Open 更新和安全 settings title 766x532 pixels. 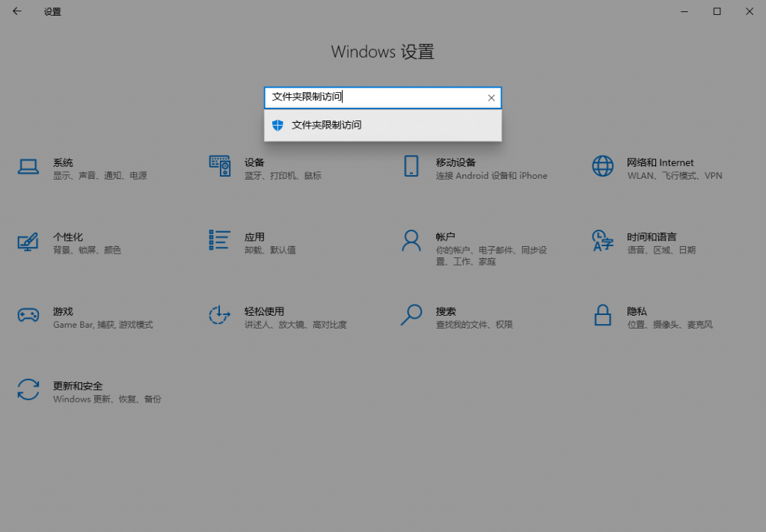click(x=78, y=386)
